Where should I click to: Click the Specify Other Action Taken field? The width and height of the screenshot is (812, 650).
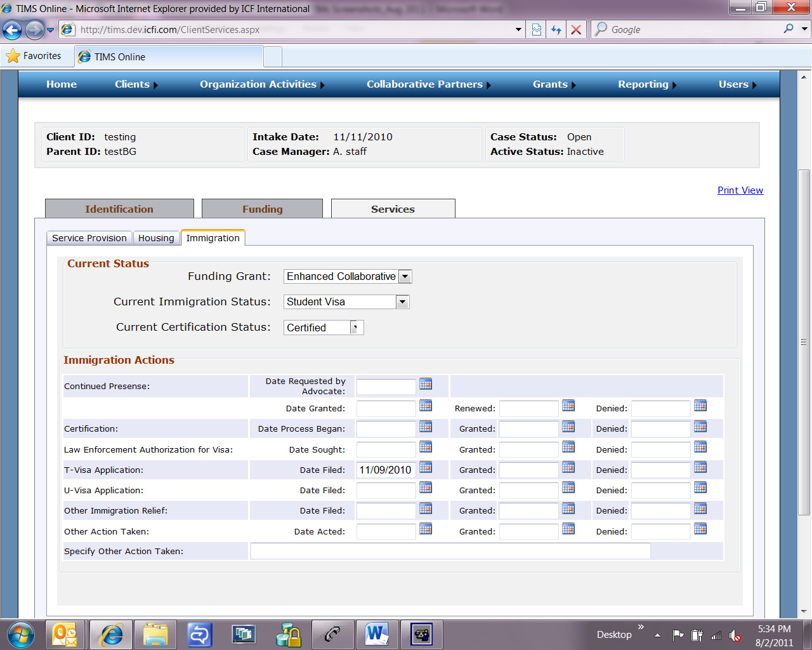click(x=450, y=551)
